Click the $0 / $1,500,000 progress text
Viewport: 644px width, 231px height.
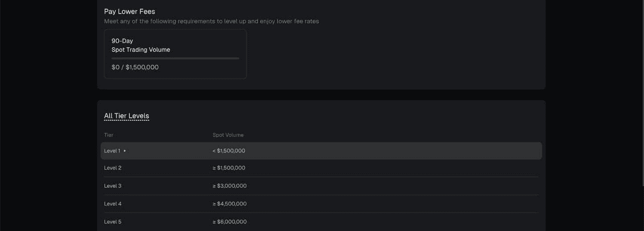[135, 67]
